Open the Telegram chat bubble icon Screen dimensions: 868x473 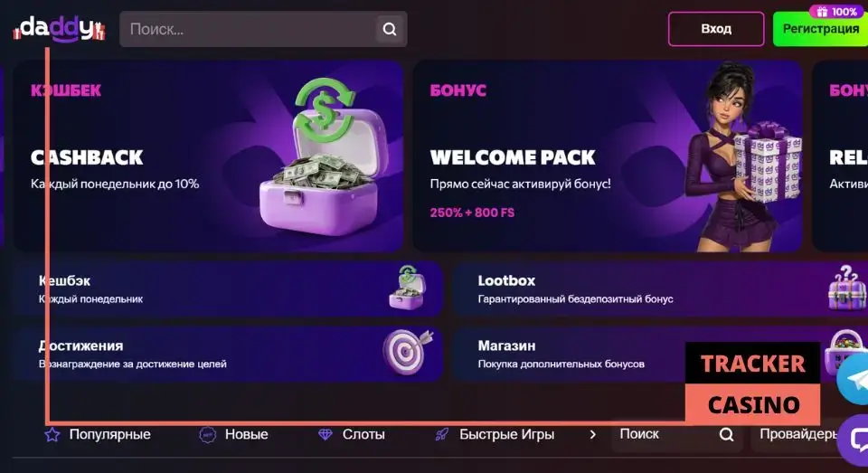pos(854,380)
